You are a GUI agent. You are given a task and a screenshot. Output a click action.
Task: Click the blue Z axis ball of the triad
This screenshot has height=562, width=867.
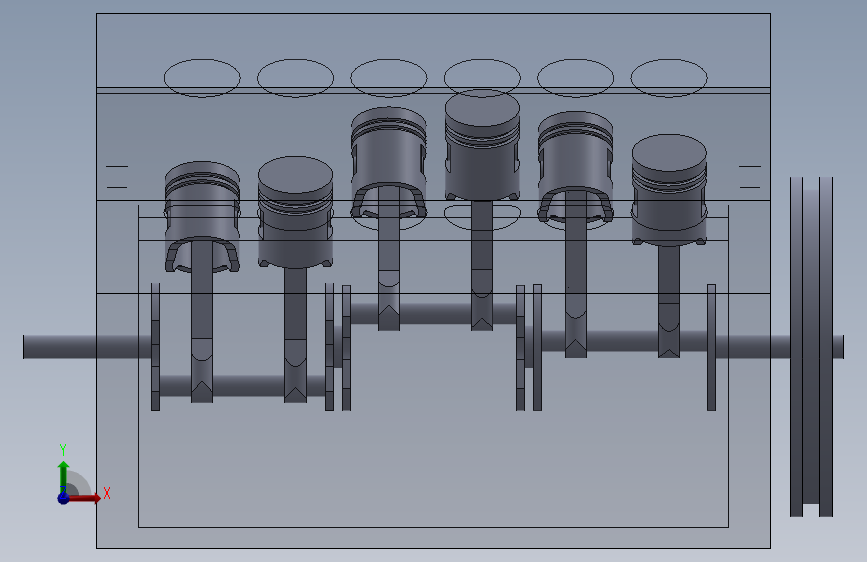pyautogui.click(x=63, y=498)
